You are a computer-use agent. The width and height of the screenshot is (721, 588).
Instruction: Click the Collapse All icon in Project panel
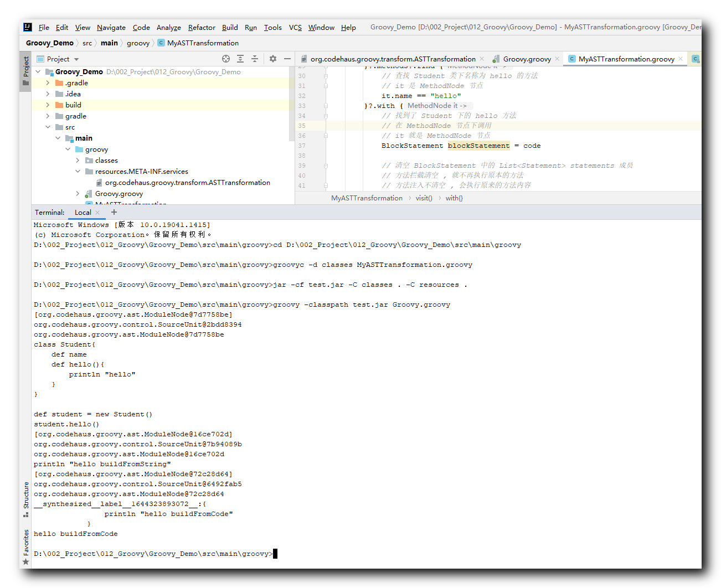255,59
